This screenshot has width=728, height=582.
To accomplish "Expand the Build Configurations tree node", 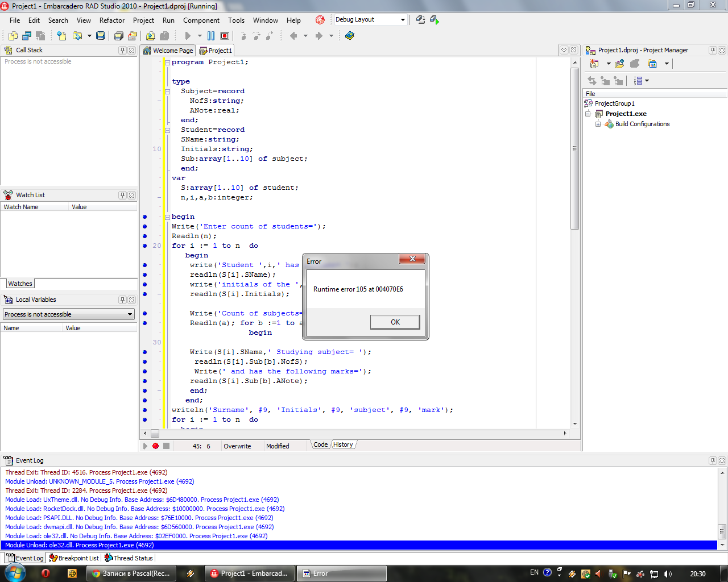I will [598, 124].
